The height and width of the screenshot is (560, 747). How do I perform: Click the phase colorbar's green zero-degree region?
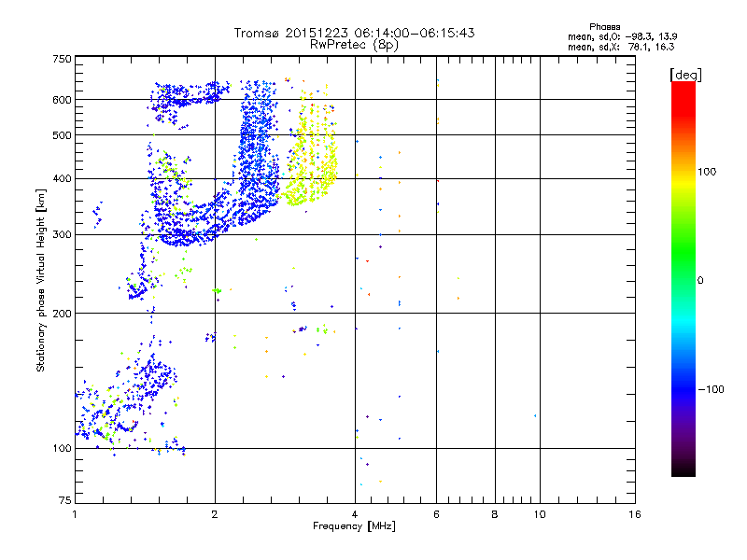(684, 280)
